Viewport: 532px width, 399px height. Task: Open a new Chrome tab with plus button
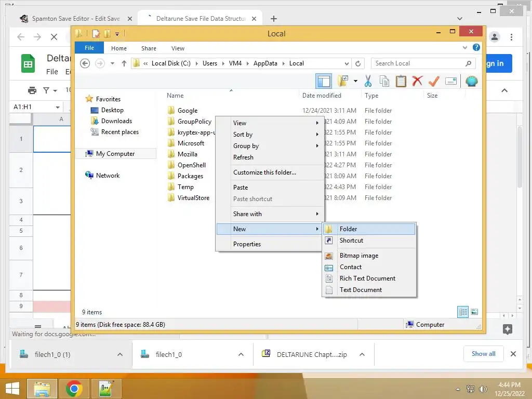tap(274, 19)
